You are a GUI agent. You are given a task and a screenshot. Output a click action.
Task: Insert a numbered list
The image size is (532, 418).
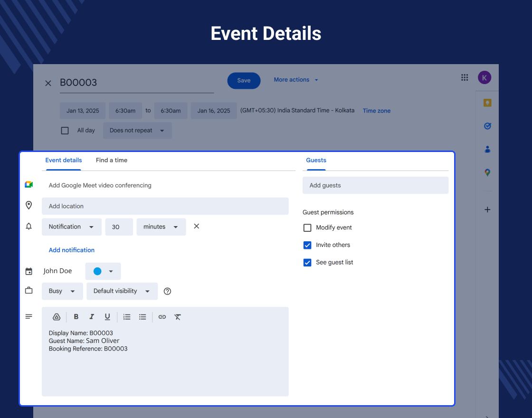click(x=127, y=317)
